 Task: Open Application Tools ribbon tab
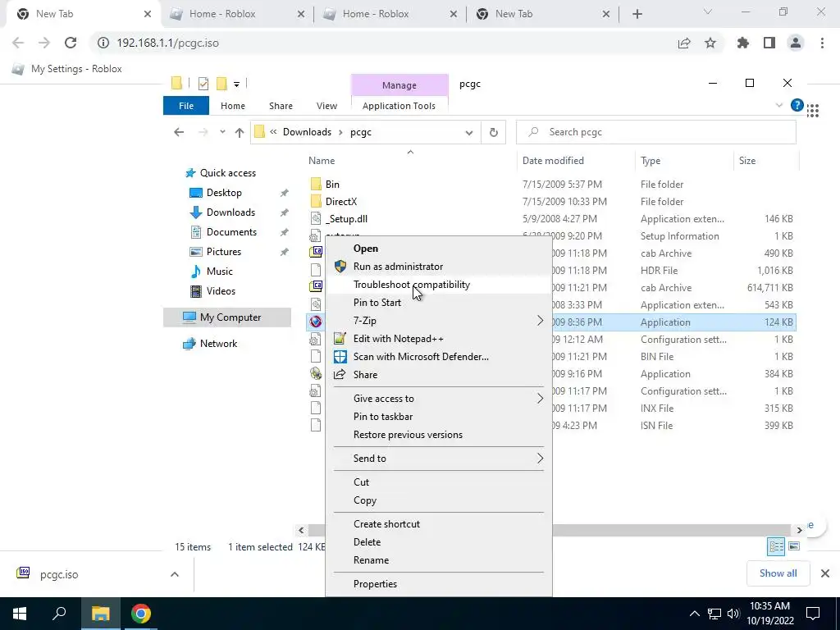[399, 106]
